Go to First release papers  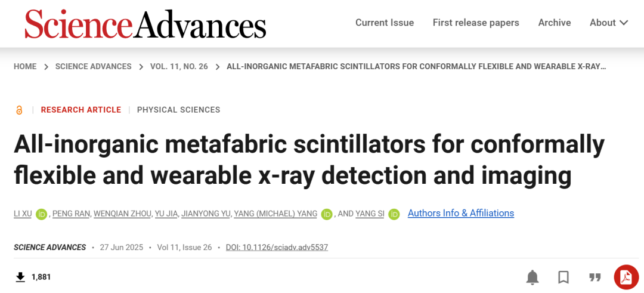[x=476, y=23]
